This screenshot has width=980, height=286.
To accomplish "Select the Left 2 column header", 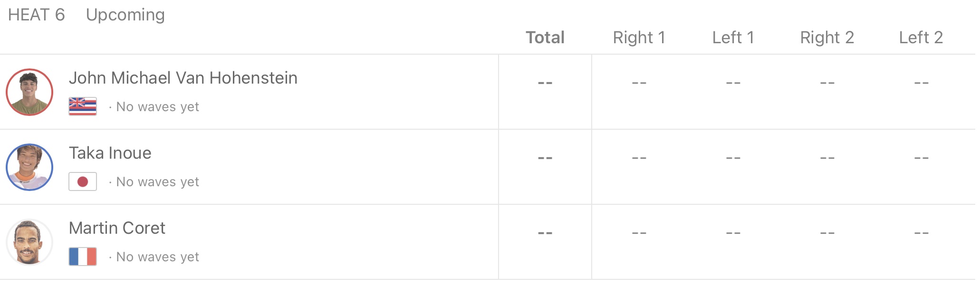I will [x=921, y=38].
